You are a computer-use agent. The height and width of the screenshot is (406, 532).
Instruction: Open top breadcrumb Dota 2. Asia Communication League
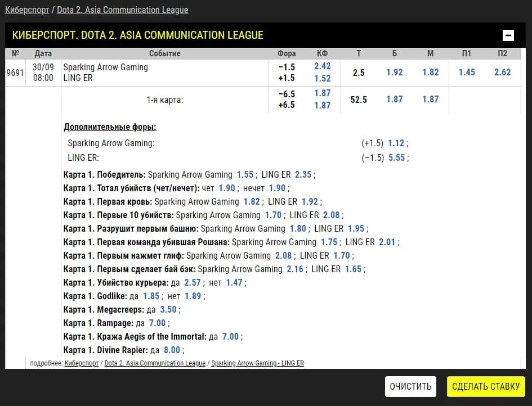click(x=123, y=10)
